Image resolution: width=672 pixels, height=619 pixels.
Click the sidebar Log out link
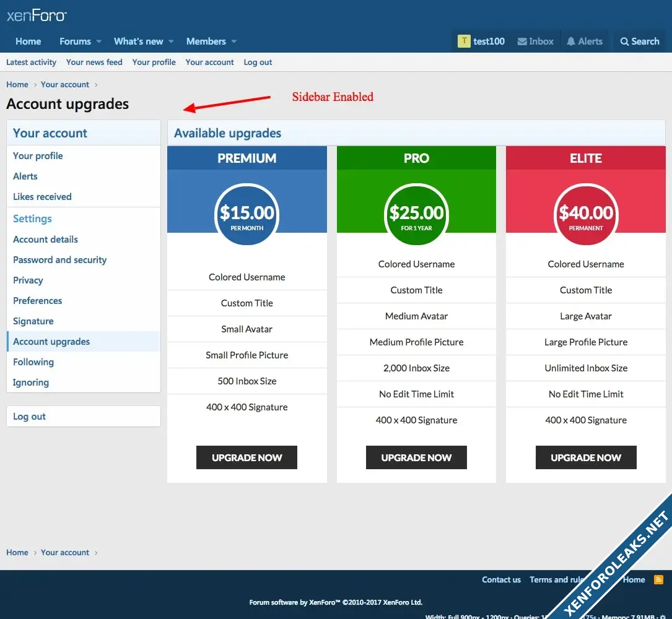pos(30,417)
